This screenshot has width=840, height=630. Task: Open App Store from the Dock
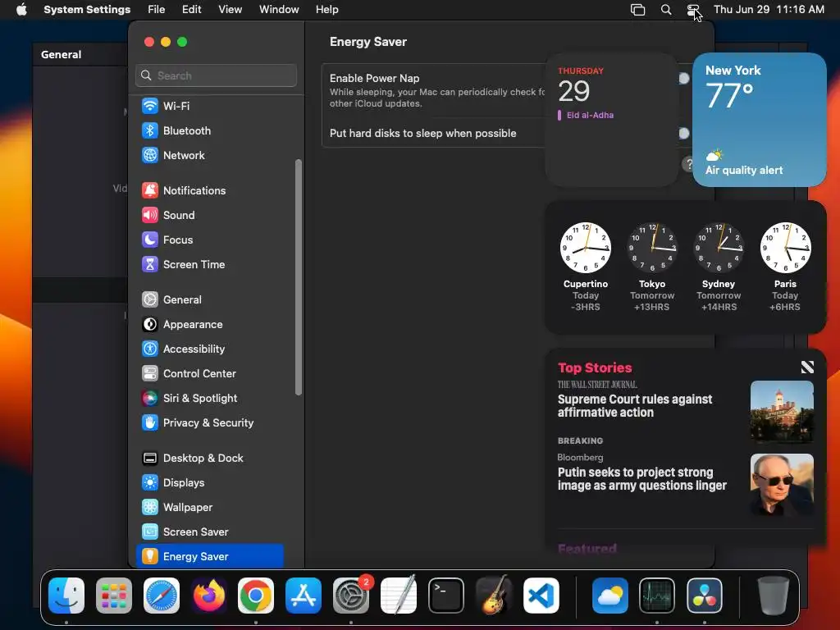[304, 596]
